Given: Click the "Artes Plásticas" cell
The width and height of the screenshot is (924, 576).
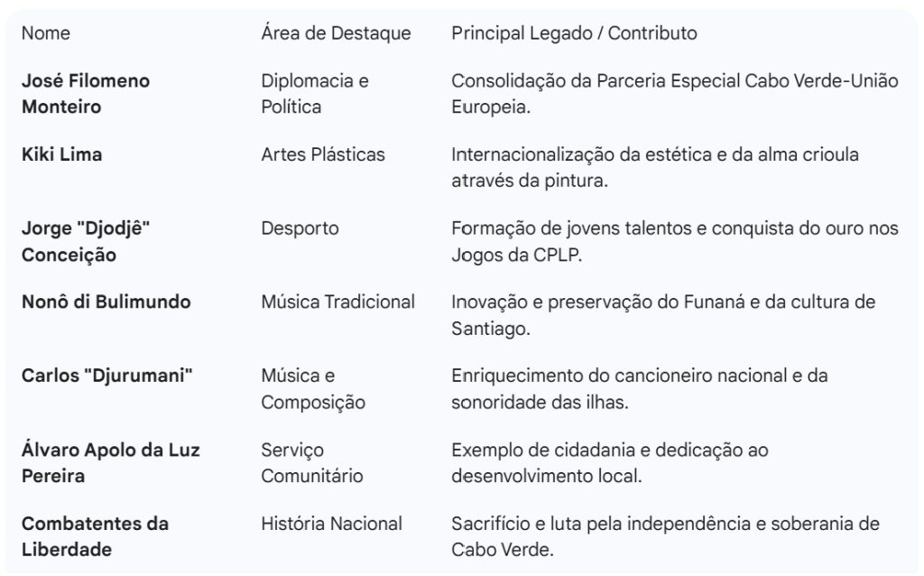Looking at the screenshot, I should tap(323, 154).
